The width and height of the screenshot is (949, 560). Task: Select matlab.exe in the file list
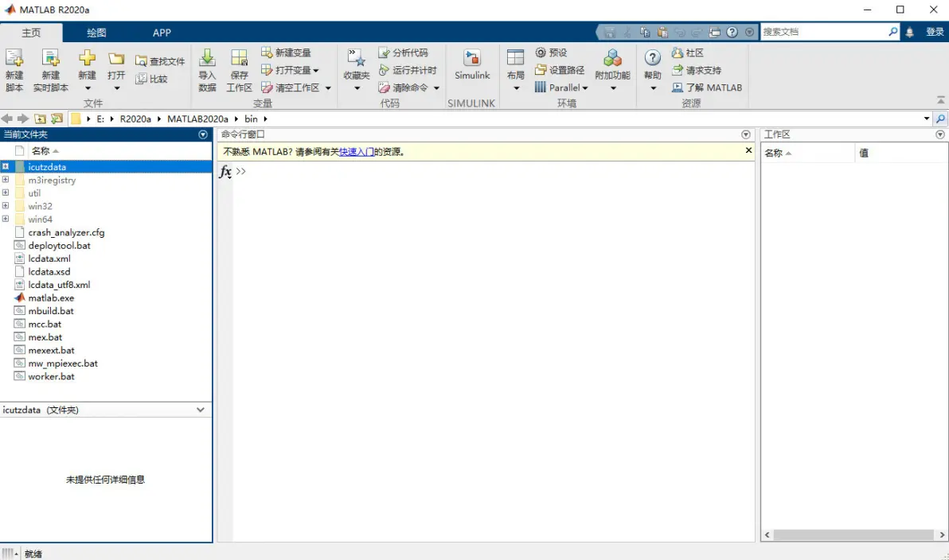click(x=52, y=298)
